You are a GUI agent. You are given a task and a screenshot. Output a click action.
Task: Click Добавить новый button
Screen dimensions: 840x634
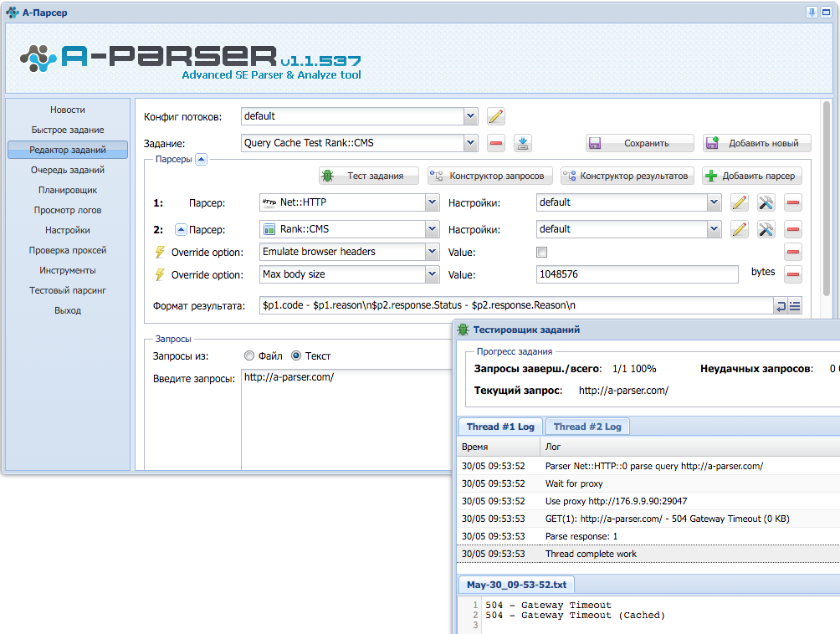pyautogui.click(x=756, y=143)
